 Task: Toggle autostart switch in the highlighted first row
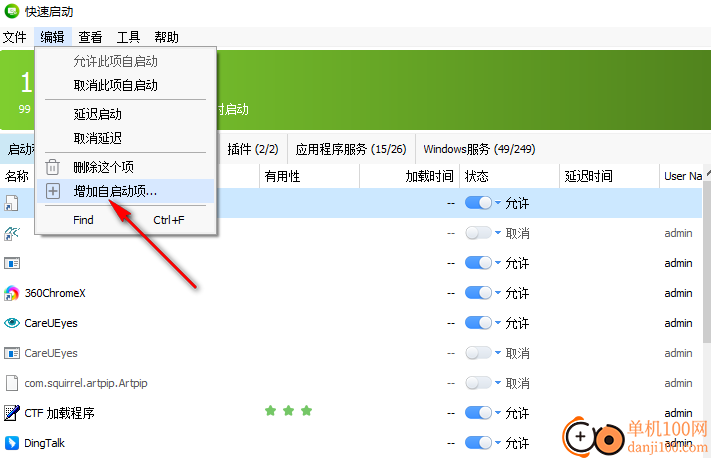coord(478,203)
